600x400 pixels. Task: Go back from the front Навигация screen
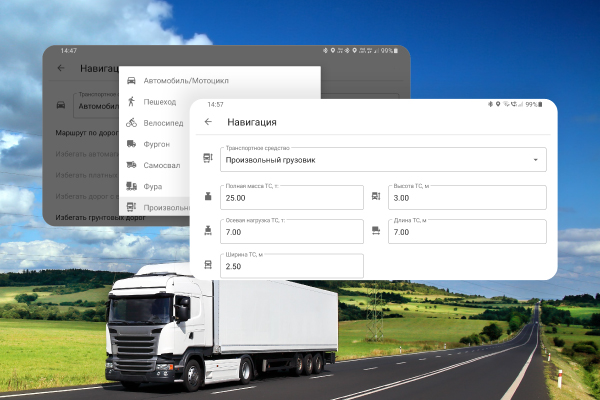click(208, 122)
